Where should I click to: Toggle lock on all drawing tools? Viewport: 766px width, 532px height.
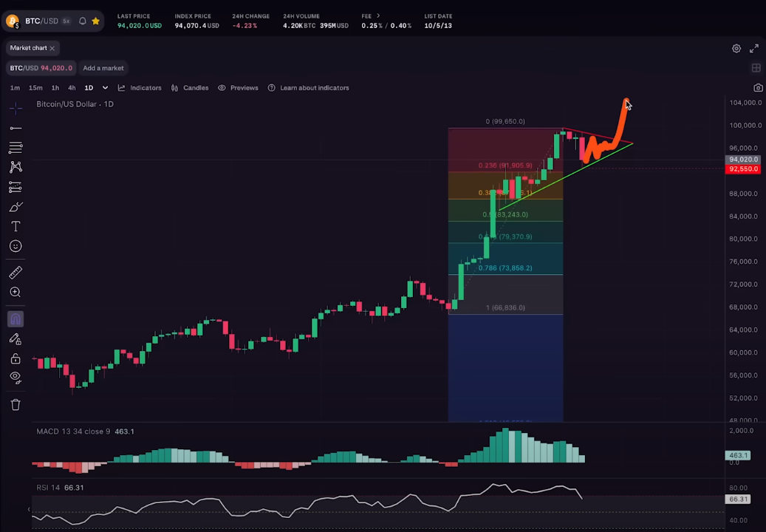tap(16, 358)
